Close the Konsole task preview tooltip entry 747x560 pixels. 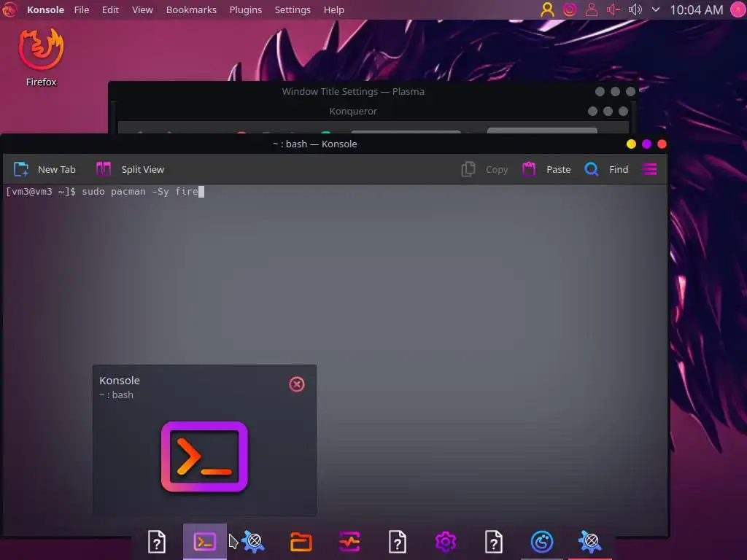click(297, 384)
